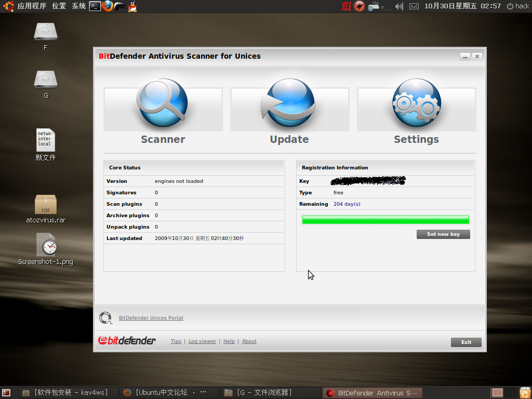This screenshot has width=532, height=399.
Task: Launch Firefox from the top panel
Action: (x=108, y=6)
